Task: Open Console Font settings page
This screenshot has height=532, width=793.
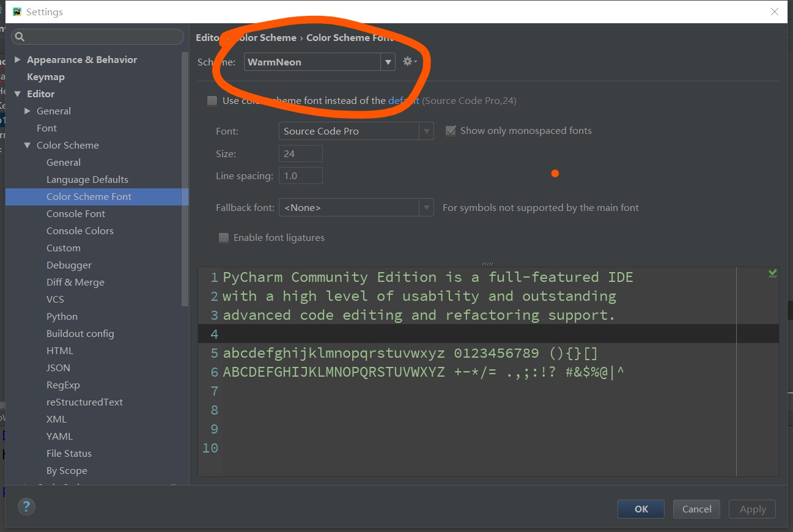Action: tap(76, 213)
